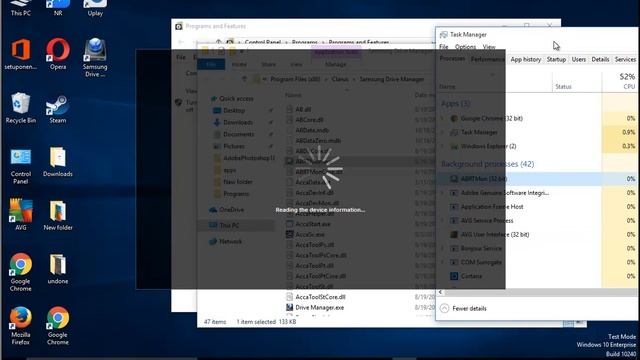The height and width of the screenshot is (360, 640).
Task: Launch Mozilla Firefox from the desktop
Action: pyautogui.click(x=20, y=326)
